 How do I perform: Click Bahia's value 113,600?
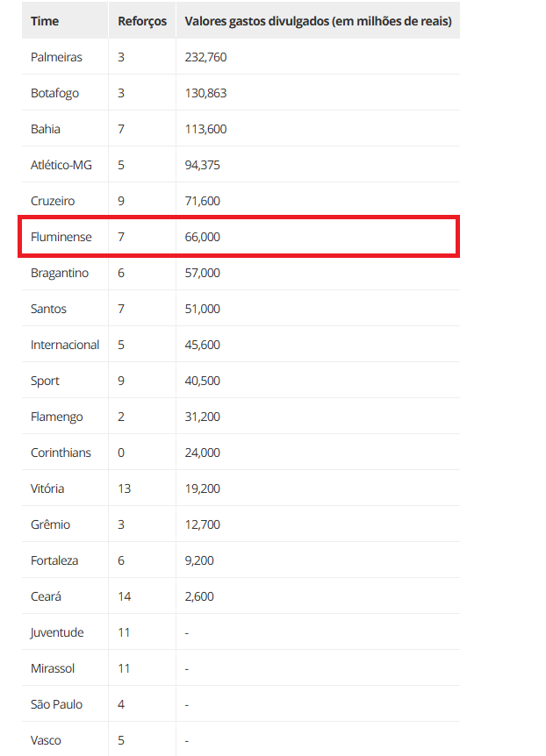[205, 129]
